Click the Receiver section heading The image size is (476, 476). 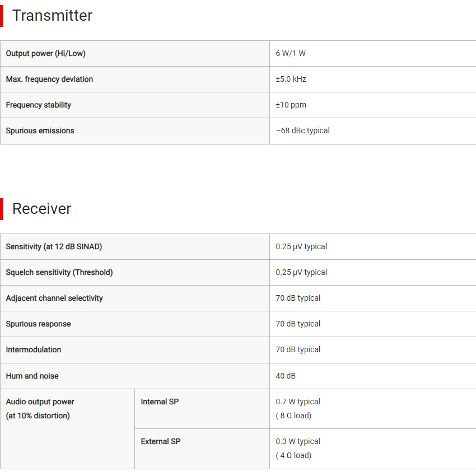(x=41, y=209)
